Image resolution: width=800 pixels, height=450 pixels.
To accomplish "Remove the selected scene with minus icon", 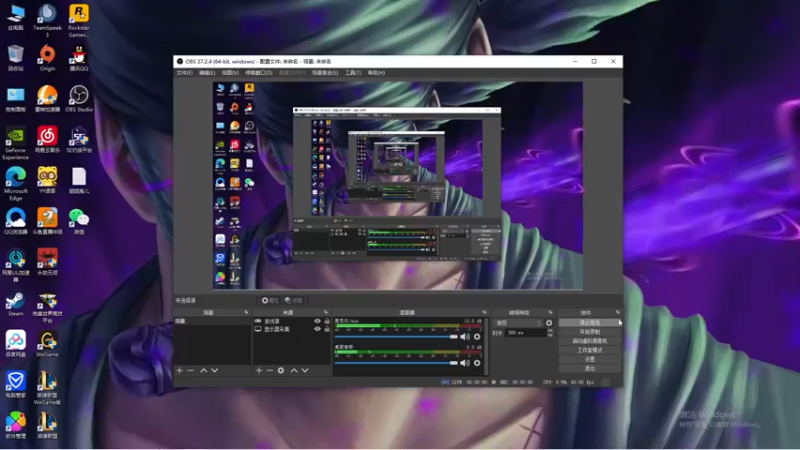I will click(191, 370).
